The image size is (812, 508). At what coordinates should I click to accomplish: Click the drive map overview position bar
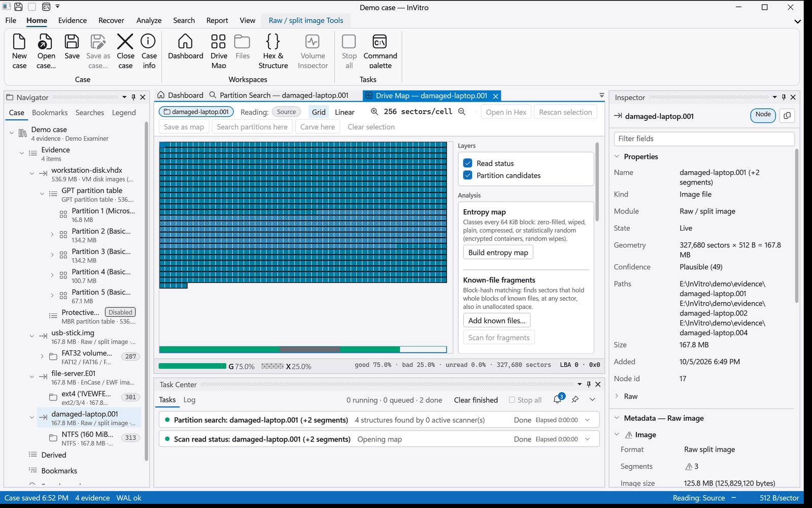point(302,350)
